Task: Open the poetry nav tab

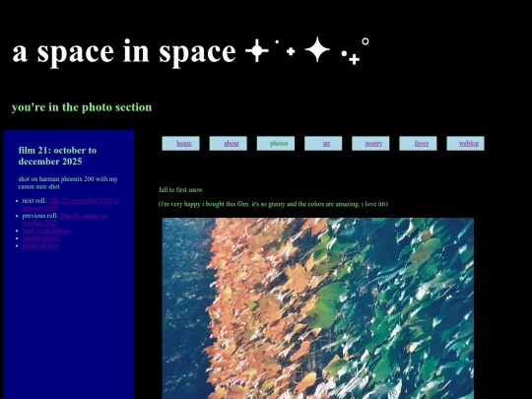Action: coord(370,144)
